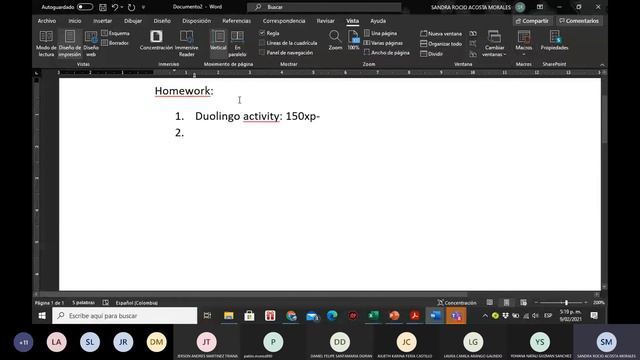
Task: Open the Referencias tab
Action: (236, 21)
